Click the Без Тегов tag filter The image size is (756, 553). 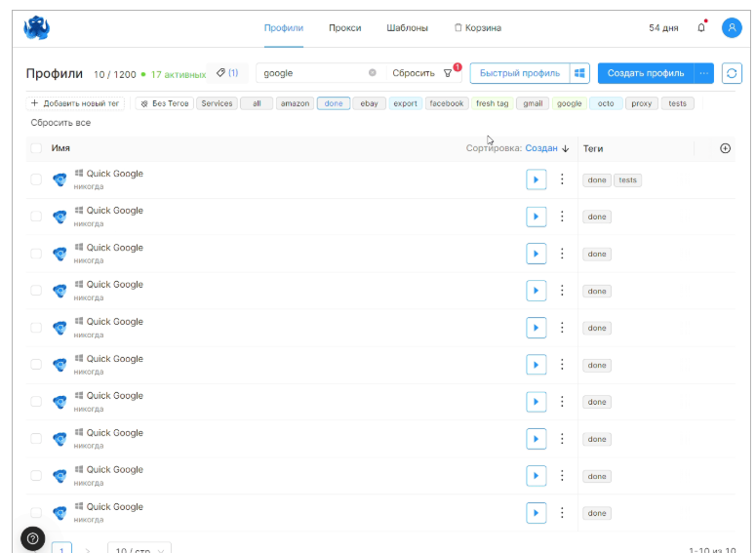tap(165, 103)
